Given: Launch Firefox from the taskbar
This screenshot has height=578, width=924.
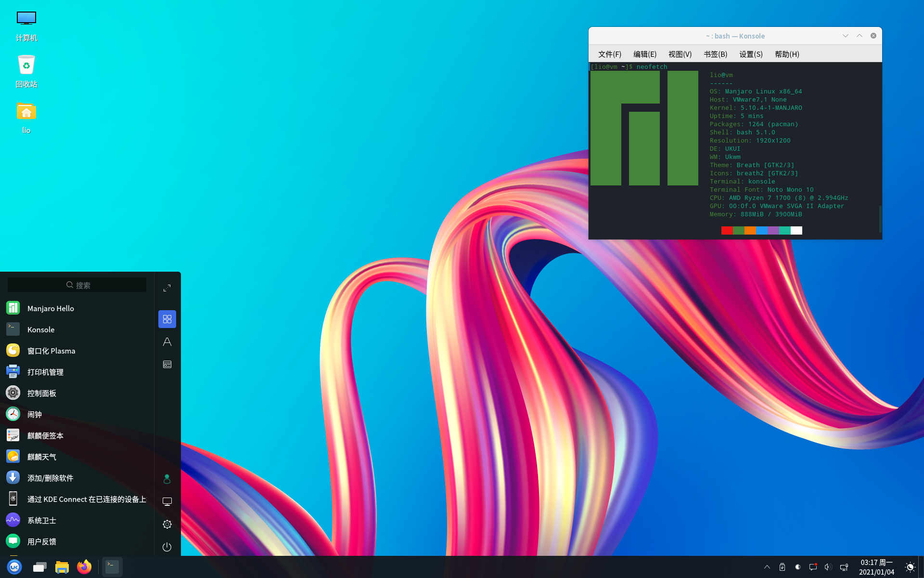Looking at the screenshot, I should tap(84, 567).
